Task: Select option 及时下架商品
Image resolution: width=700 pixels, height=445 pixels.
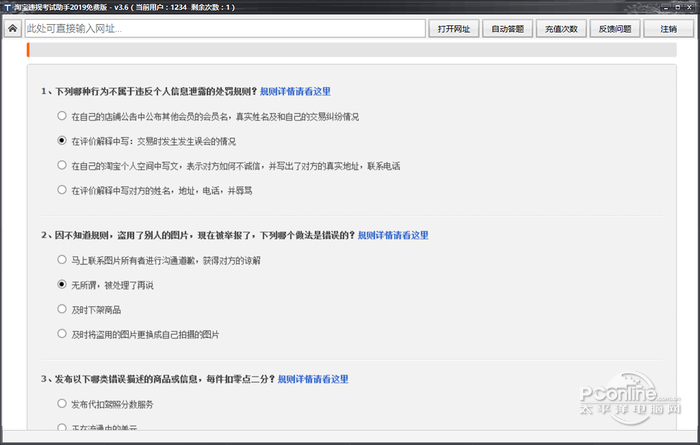Action: coord(62,308)
